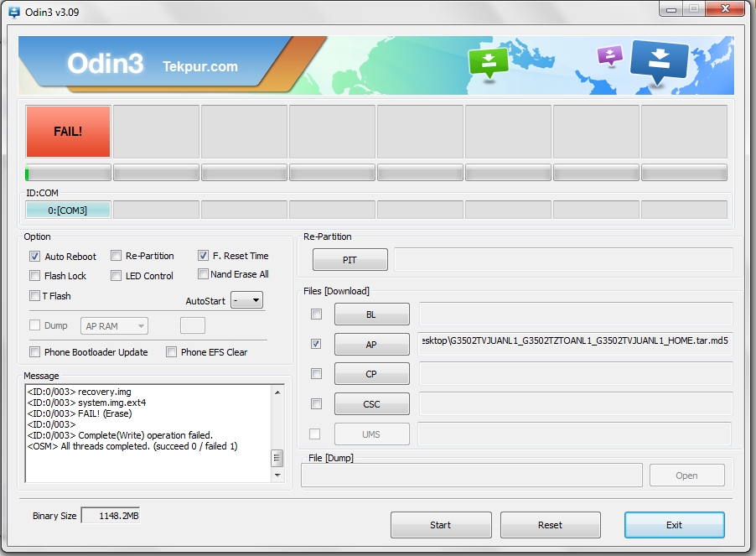This screenshot has height=556, width=756.
Task: Click the Tekpur.com text in banner
Action: tap(200, 66)
